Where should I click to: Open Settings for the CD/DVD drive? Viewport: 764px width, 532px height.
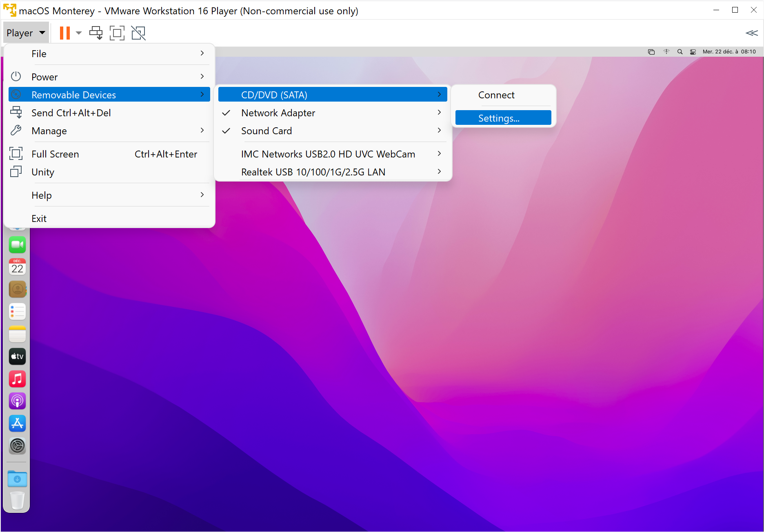coord(499,118)
